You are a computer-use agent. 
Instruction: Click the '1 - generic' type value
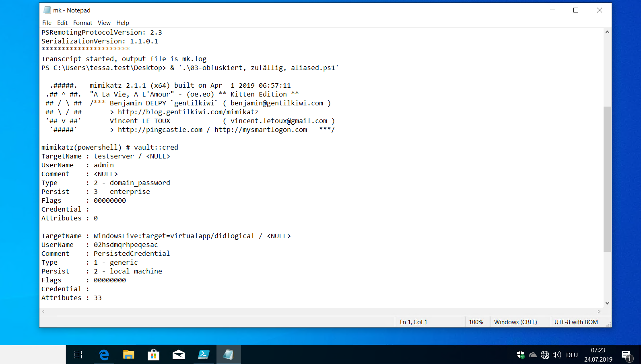click(116, 262)
